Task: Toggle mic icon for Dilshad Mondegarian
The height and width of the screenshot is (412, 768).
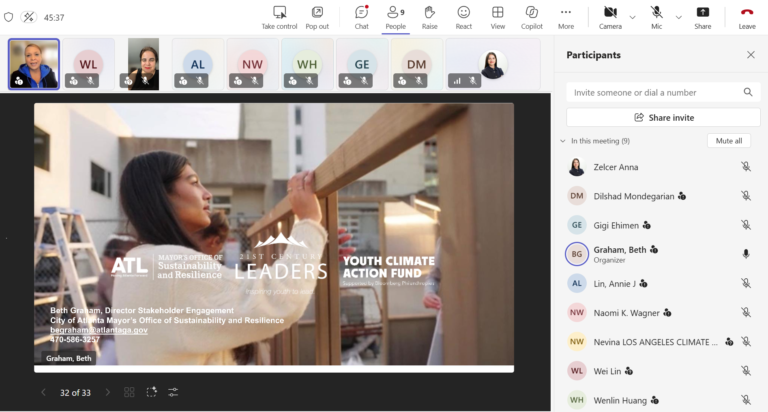Action: click(745, 196)
